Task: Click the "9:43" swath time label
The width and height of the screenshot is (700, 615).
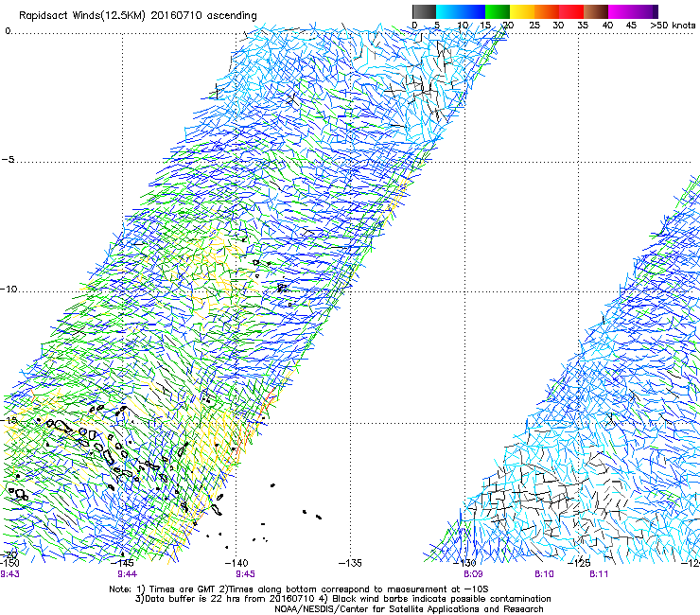Action: (9, 574)
